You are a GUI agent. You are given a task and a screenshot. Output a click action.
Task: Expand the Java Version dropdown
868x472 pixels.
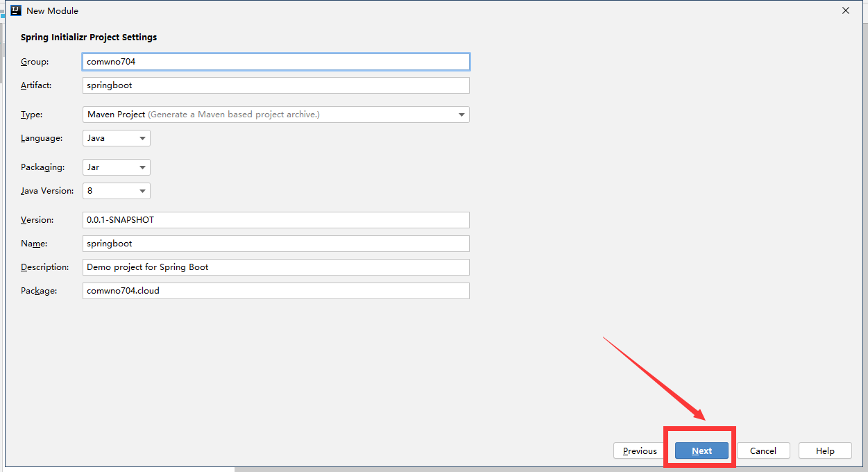(116, 191)
